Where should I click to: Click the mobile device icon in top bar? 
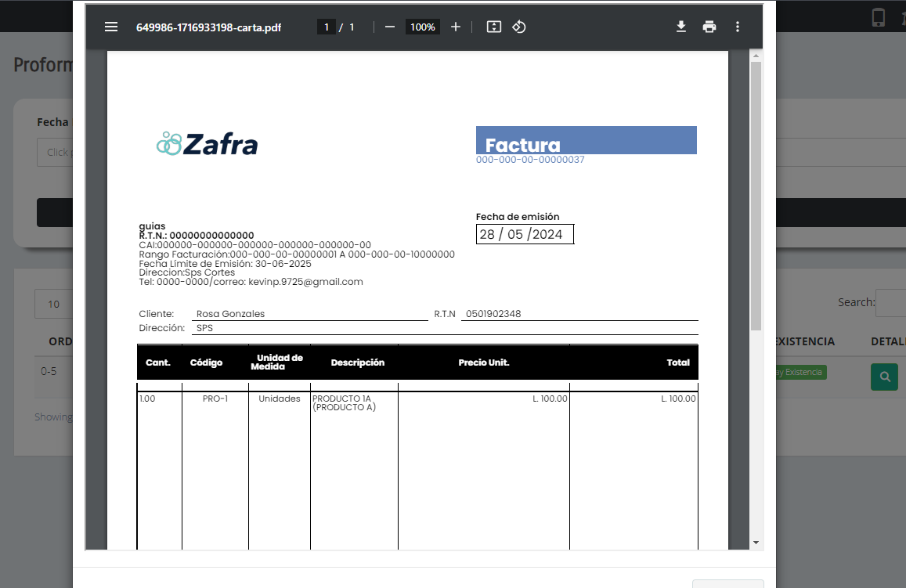tap(879, 17)
